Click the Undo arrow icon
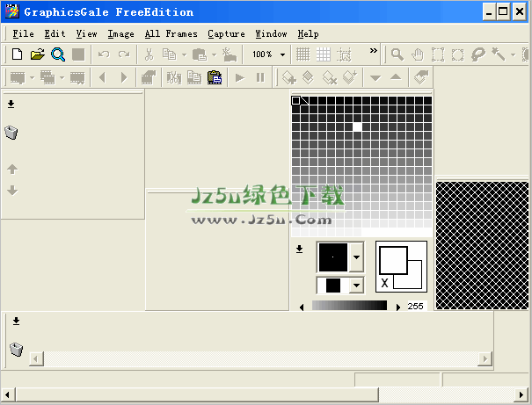The width and height of the screenshot is (532, 405). 104,54
